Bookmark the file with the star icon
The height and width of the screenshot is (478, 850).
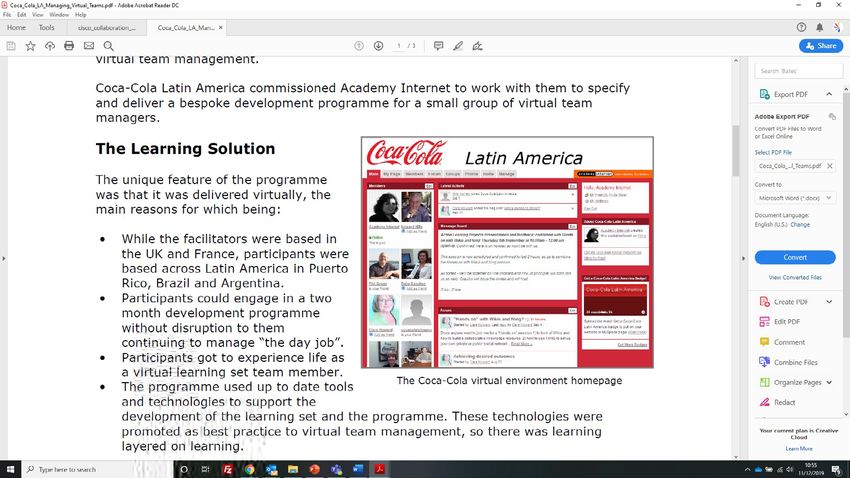pos(30,46)
